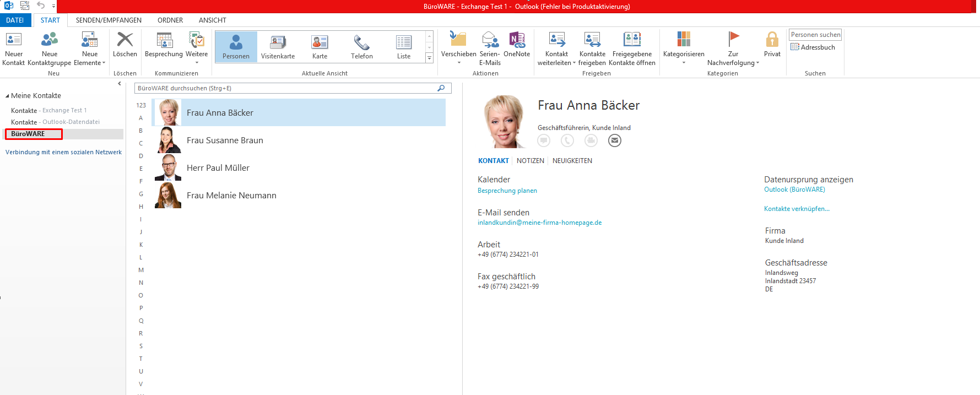
Task: Open OneNote from the ribbon
Action: coord(516,40)
